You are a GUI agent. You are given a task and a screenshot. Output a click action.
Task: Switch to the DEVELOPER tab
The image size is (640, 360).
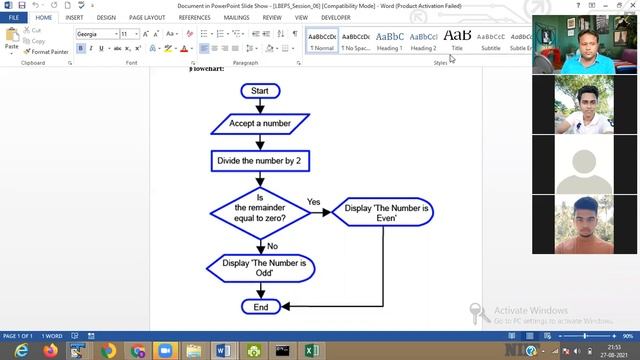tap(336, 18)
